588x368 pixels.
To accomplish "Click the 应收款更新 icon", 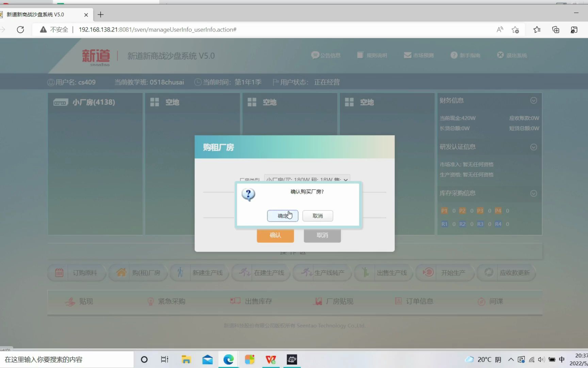I will pos(489,272).
